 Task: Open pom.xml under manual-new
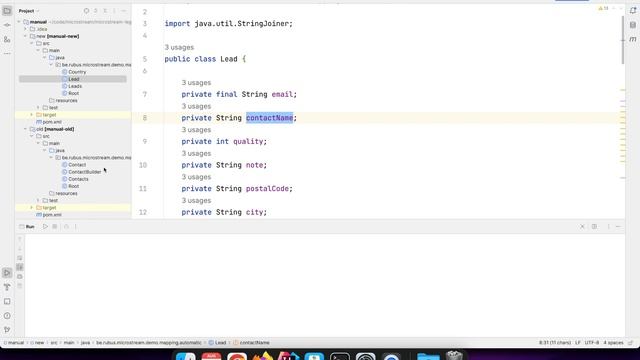tap(49, 122)
